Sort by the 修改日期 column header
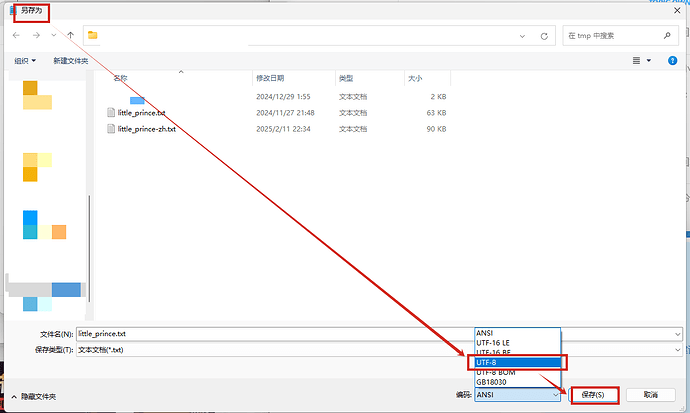Viewport: 690px width, 413px height. [270, 78]
